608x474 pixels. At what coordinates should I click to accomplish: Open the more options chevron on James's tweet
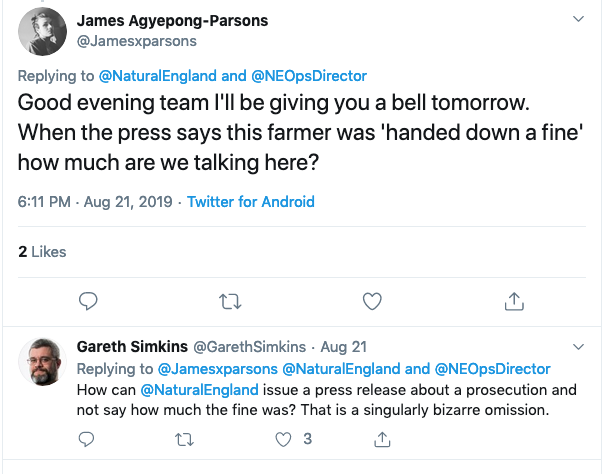pos(578,19)
